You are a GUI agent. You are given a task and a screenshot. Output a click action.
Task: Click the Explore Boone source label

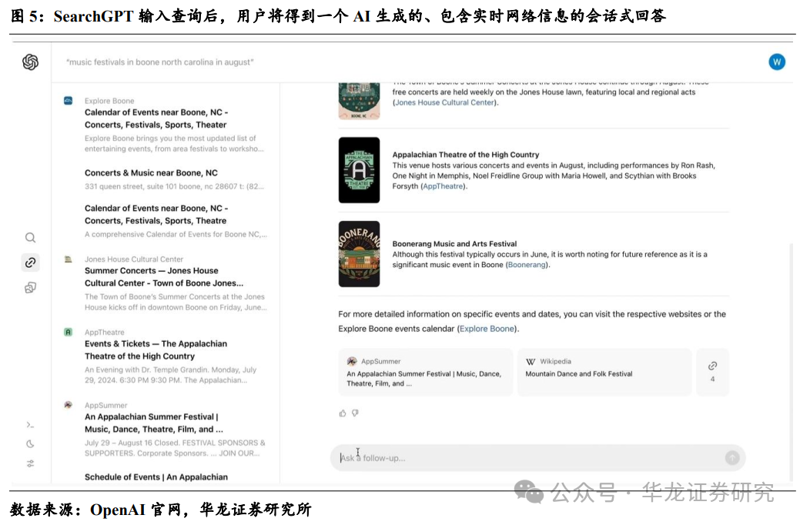(109, 101)
